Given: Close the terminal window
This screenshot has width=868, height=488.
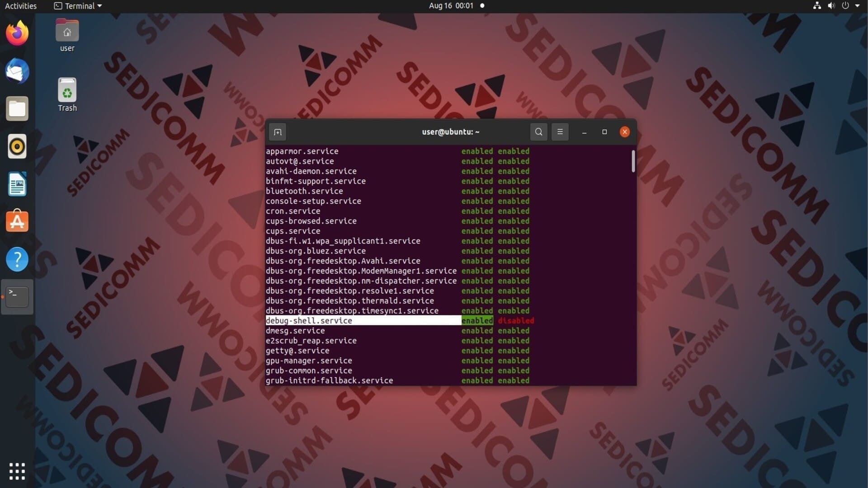Looking at the screenshot, I should pos(624,132).
